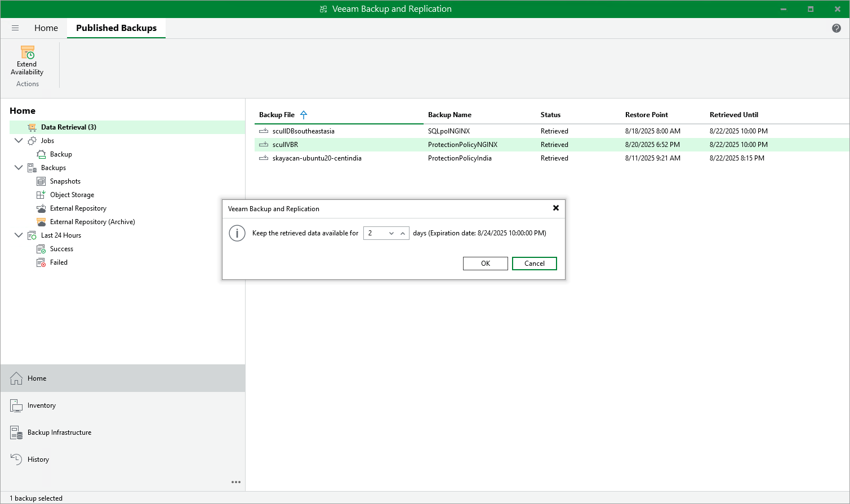Click the Snapshots icon in tree
Image resolution: width=850 pixels, height=504 pixels.
point(41,181)
